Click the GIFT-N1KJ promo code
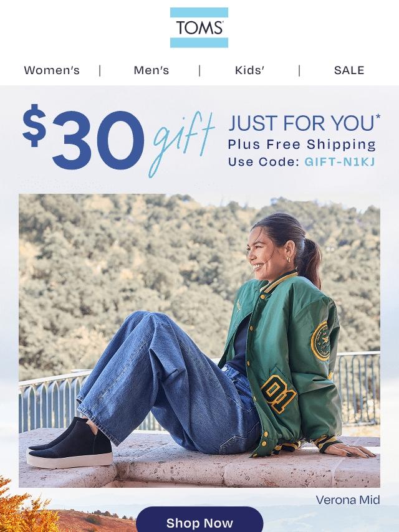399x532 pixels. [x=340, y=162]
